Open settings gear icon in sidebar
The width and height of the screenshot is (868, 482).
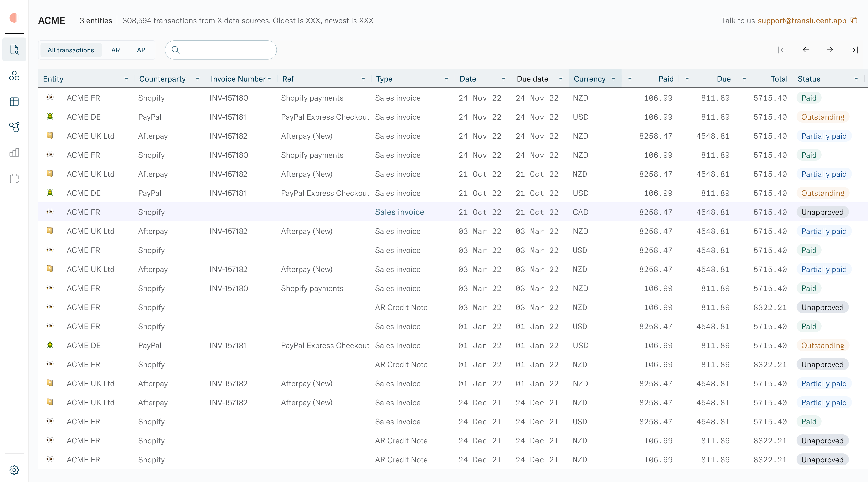[14, 470]
